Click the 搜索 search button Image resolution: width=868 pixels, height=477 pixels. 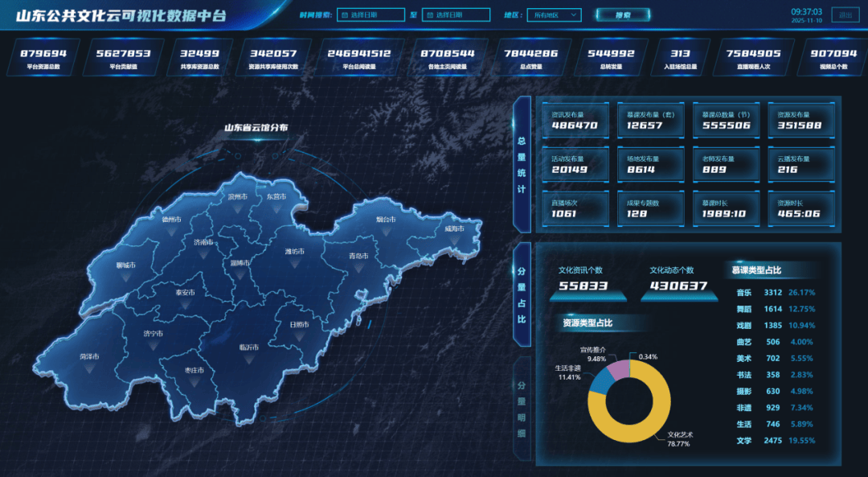pyautogui.click(x=623, y=14)
